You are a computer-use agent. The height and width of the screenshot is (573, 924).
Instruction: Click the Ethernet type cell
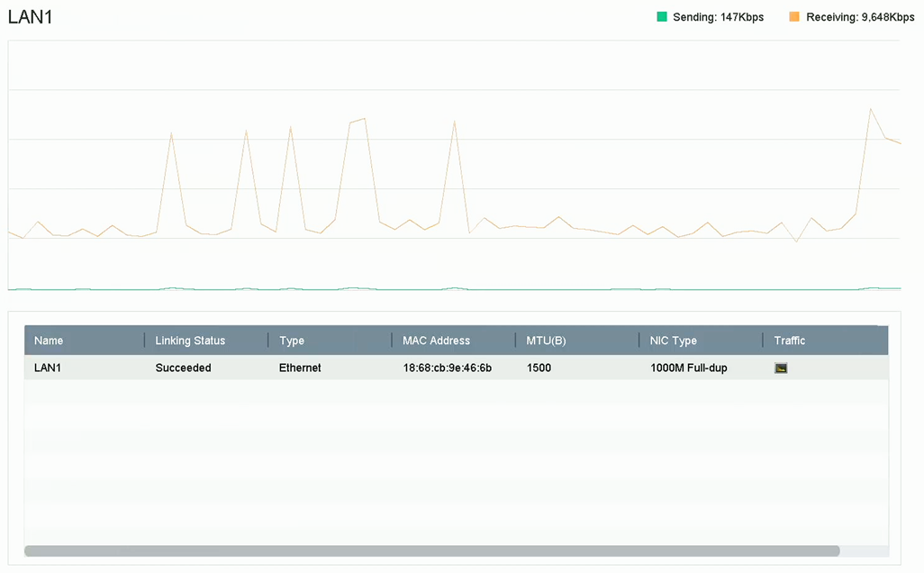click(x=300, y=368)
